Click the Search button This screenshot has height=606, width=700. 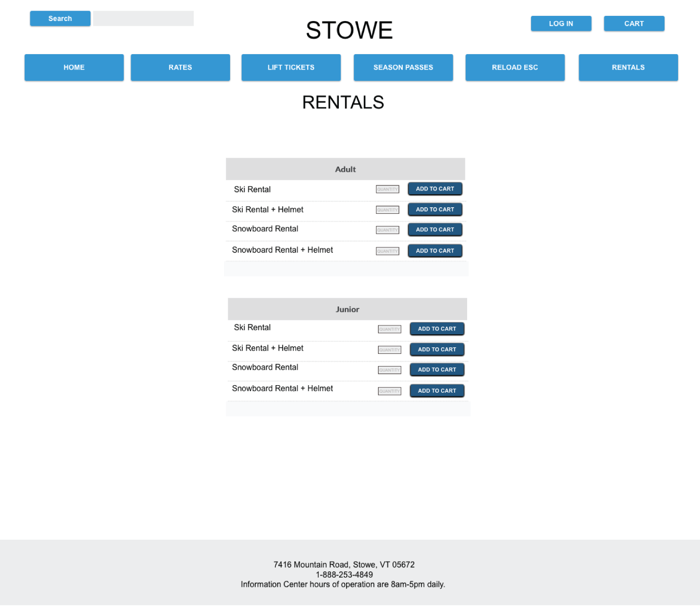pyautogui.click(x=60, y=19)
